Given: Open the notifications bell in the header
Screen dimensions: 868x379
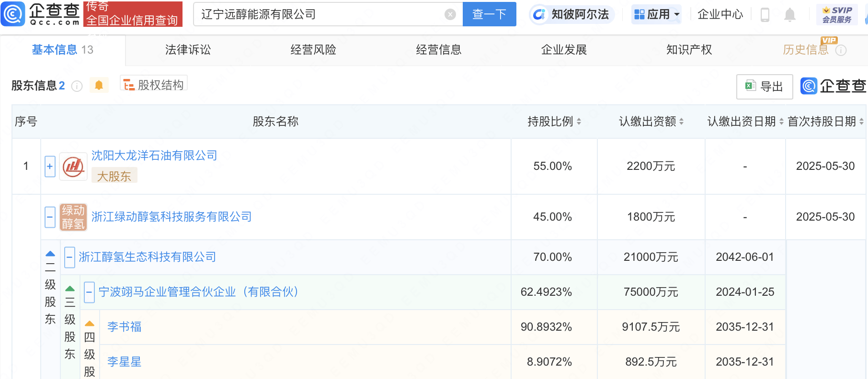Looking at the screenshot, I should [790, 15].
